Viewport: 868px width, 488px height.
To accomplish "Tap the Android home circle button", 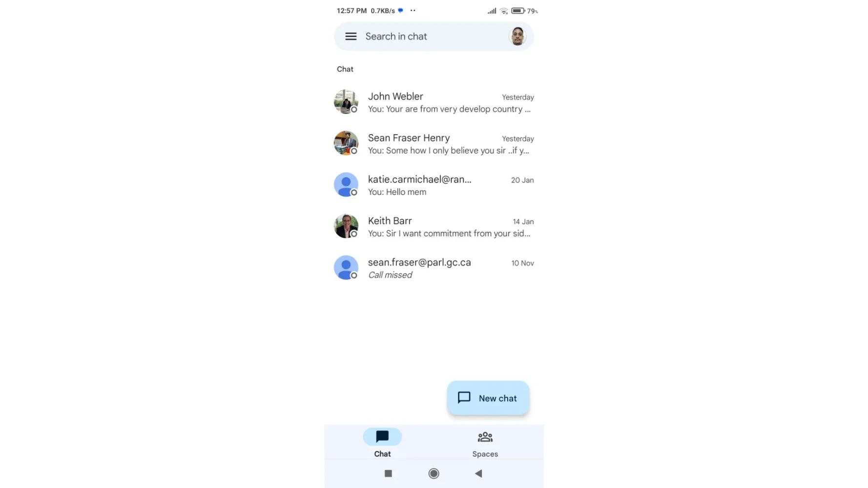I will [434, 473].
